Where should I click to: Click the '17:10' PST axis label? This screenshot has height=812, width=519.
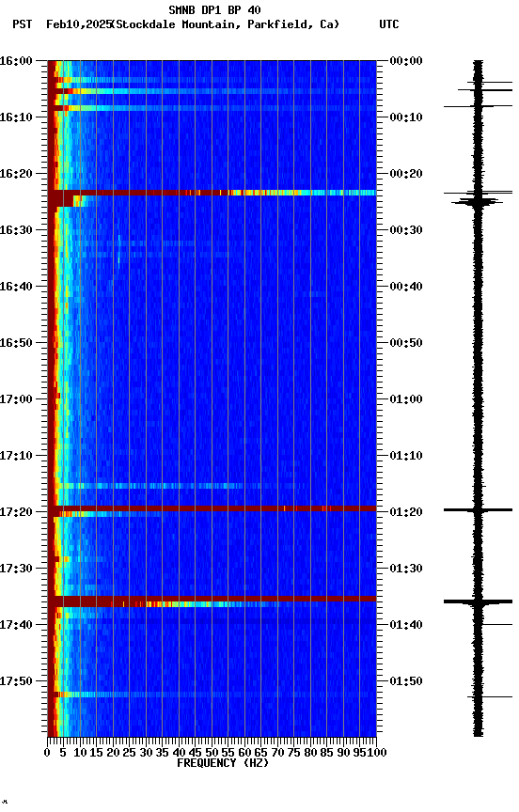(16, 456)
